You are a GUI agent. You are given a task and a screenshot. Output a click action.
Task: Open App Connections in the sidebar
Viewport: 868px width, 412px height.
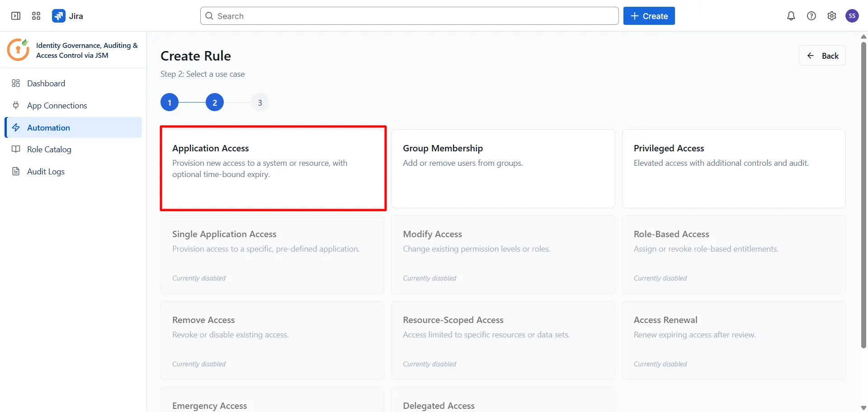coord(73,105)
